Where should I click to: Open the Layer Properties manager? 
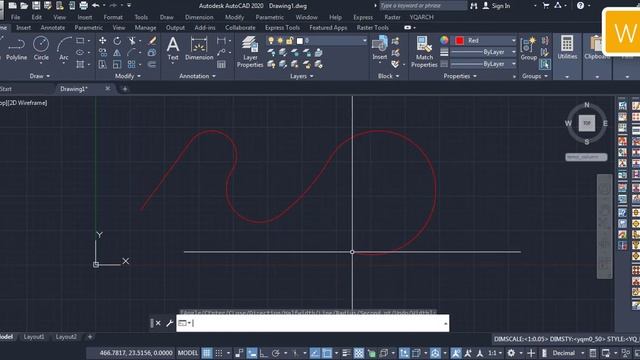pos(250,52)
